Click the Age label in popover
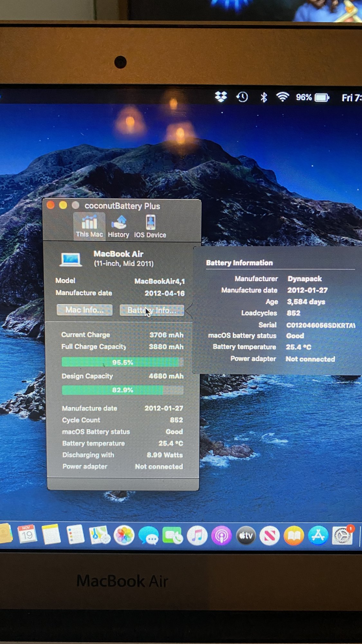 [x=272, y=302]
